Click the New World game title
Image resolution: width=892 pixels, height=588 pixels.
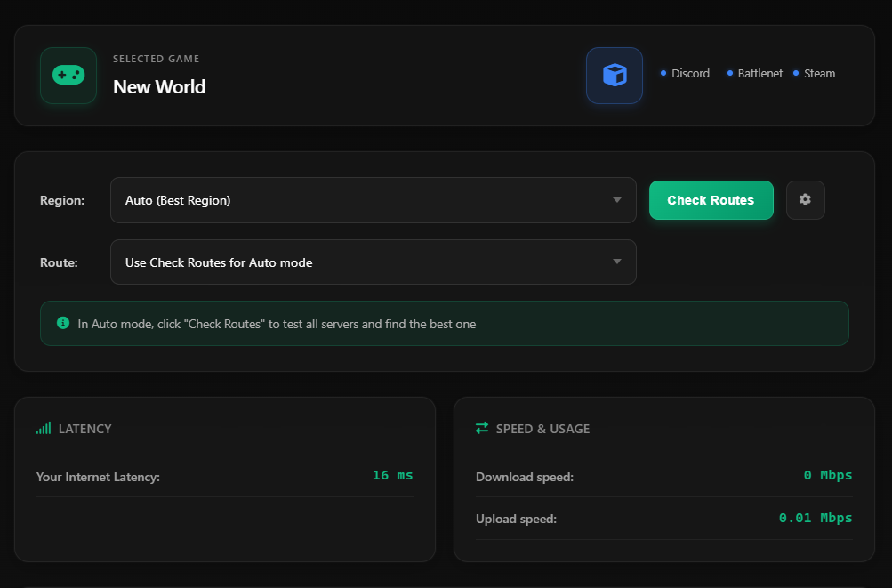tap(159, 86)
